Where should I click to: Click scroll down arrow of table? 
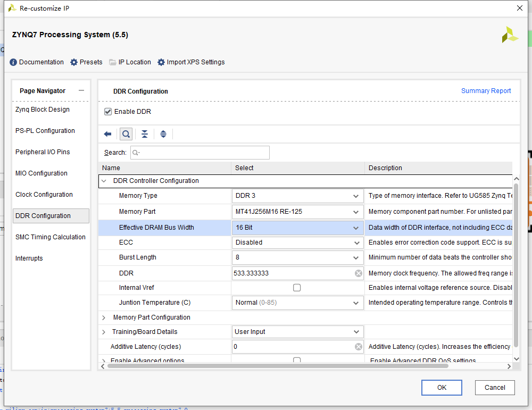[x=517, y=359]
